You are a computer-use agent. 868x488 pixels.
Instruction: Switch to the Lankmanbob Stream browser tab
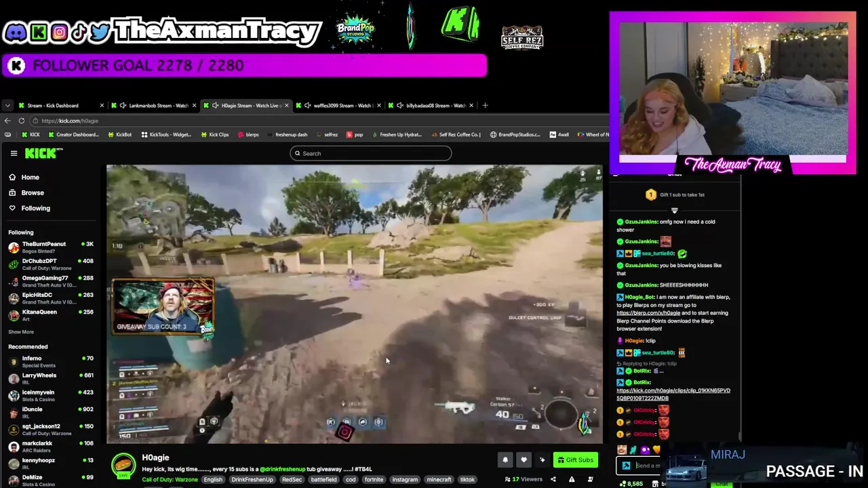153,106
